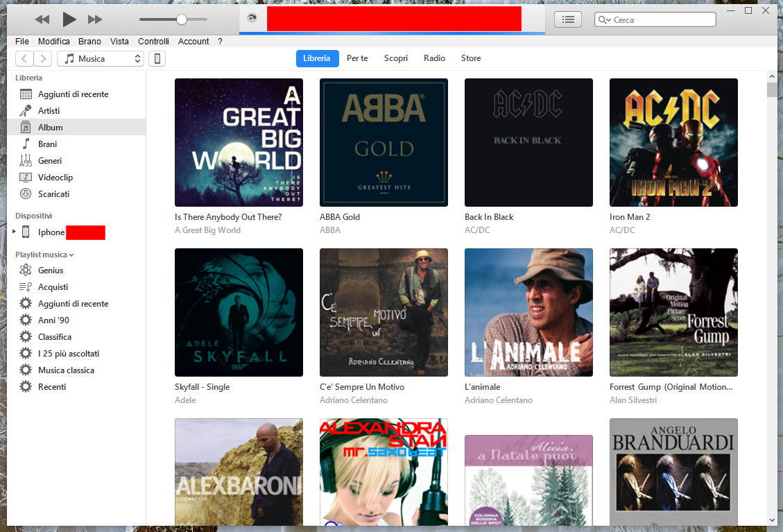Image resolution: width=783 pixels, height=532 pixels.
Task: Open the Forrest Gump soundtrack album cover
Action: click(673, 312)
